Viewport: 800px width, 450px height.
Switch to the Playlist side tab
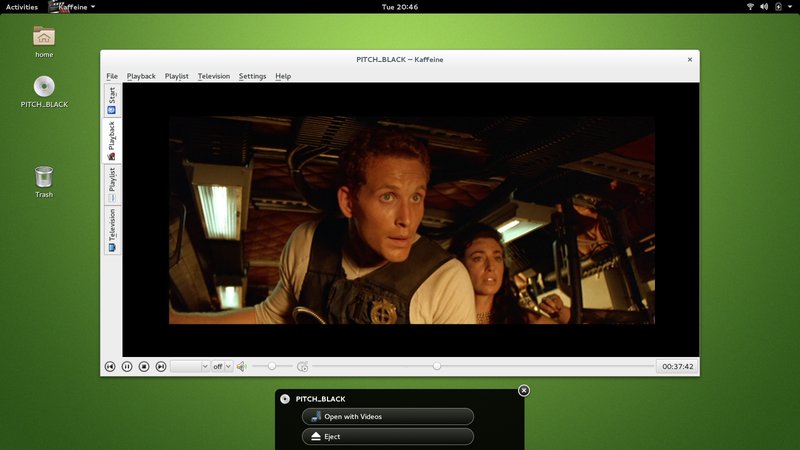tap(112, 185)
